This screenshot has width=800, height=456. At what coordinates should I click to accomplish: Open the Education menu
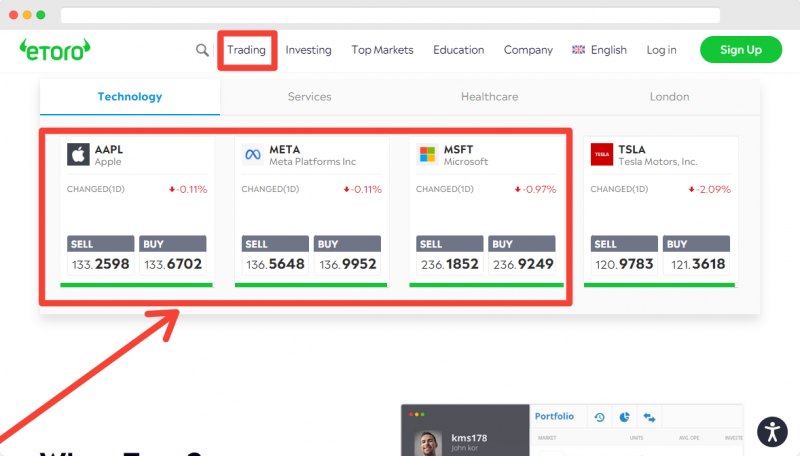click(459, 50)
